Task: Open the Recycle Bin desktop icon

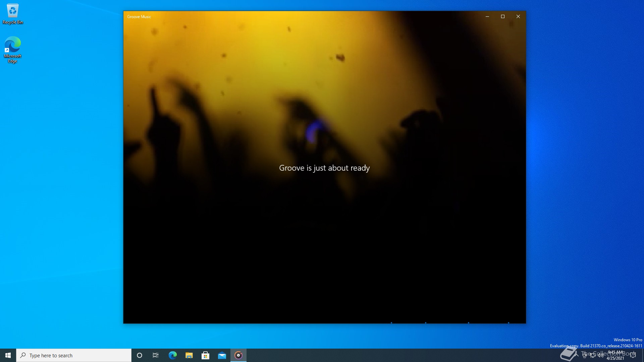Action: tap(13, 14)
